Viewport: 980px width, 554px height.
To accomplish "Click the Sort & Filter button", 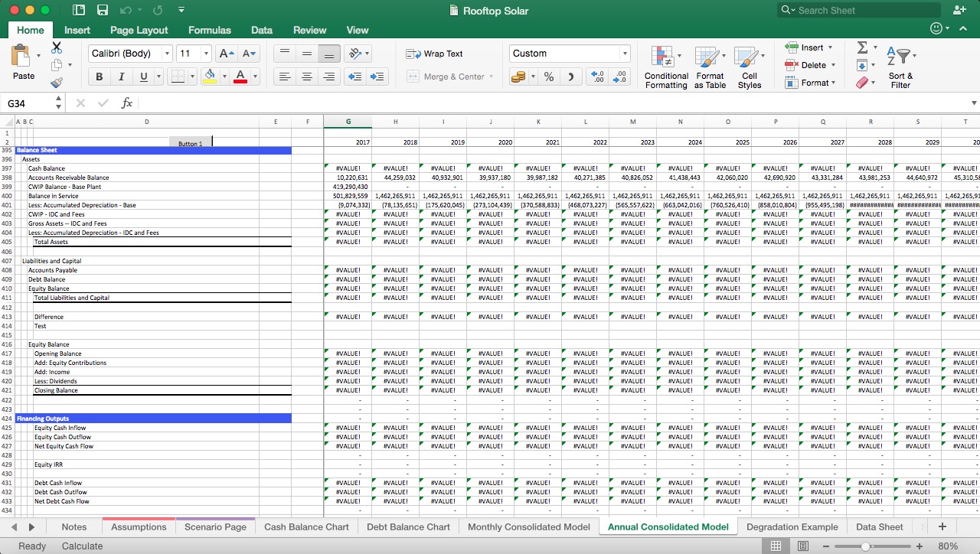I will (x=900, y=67).
